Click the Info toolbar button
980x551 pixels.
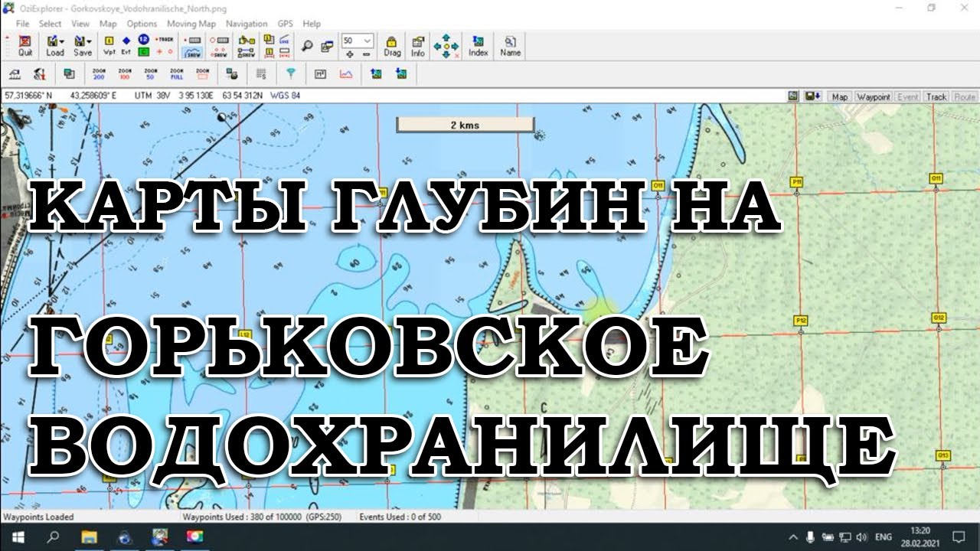coord(418,46)
